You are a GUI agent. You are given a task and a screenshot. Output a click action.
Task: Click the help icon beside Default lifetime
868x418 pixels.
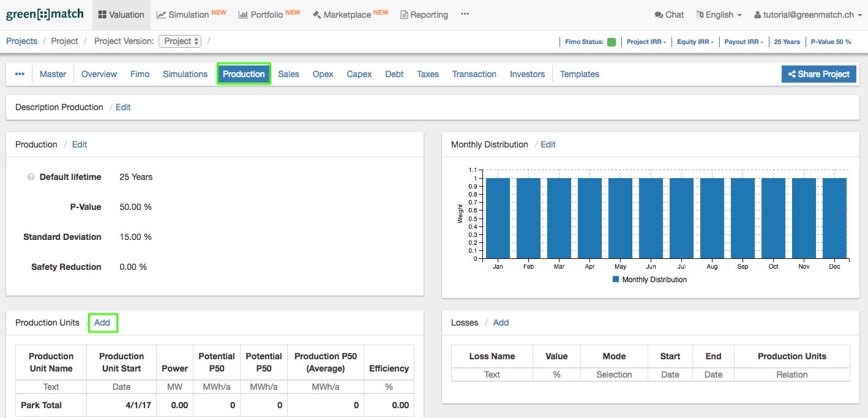pos(31,177)
